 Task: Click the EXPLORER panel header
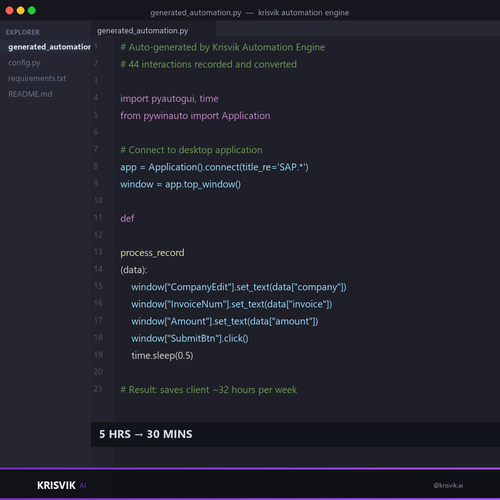(22, 32)
